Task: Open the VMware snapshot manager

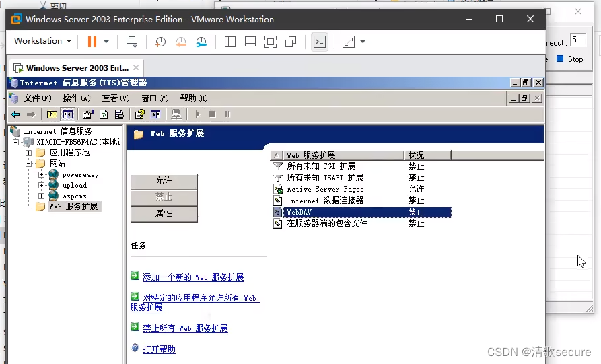Action: (x=201, y=42)
